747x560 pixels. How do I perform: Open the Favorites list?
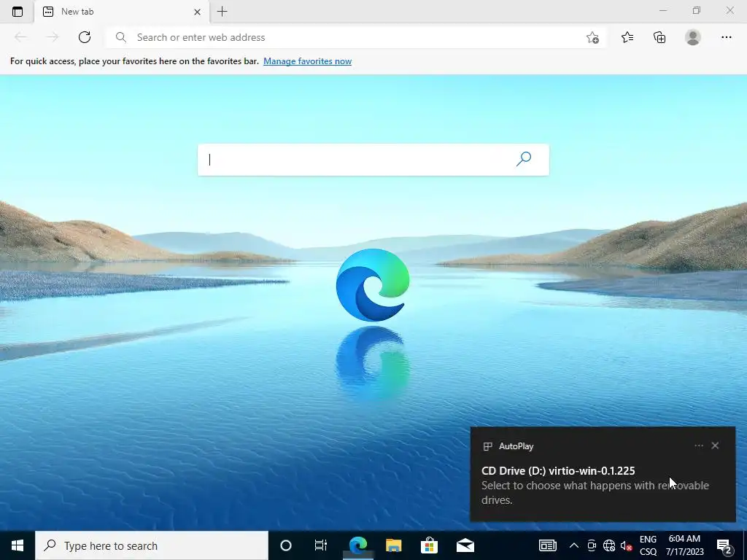(x=627, y=37)
